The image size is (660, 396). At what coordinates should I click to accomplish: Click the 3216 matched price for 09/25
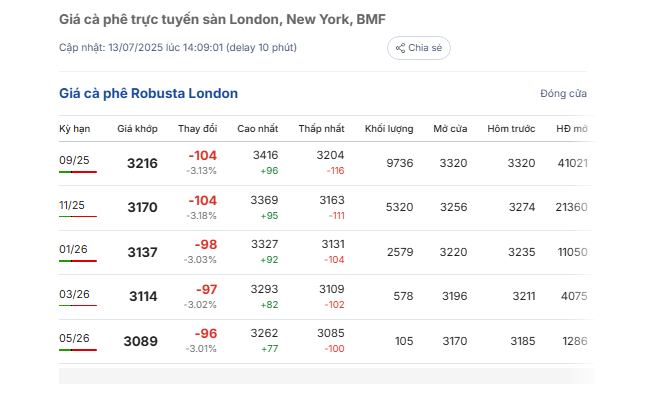point(142,163)
